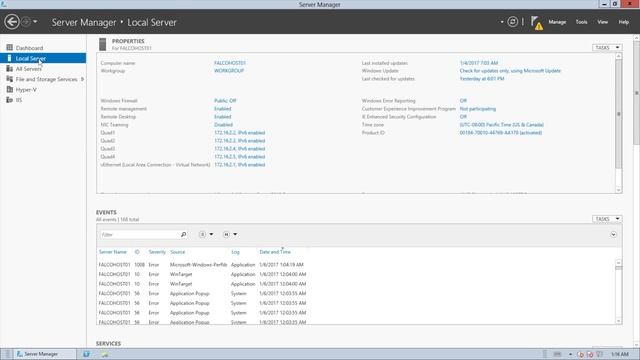This screenshot has width=640, height=360.
Task: Click the IIS sidebar icon
Action: 9,100
